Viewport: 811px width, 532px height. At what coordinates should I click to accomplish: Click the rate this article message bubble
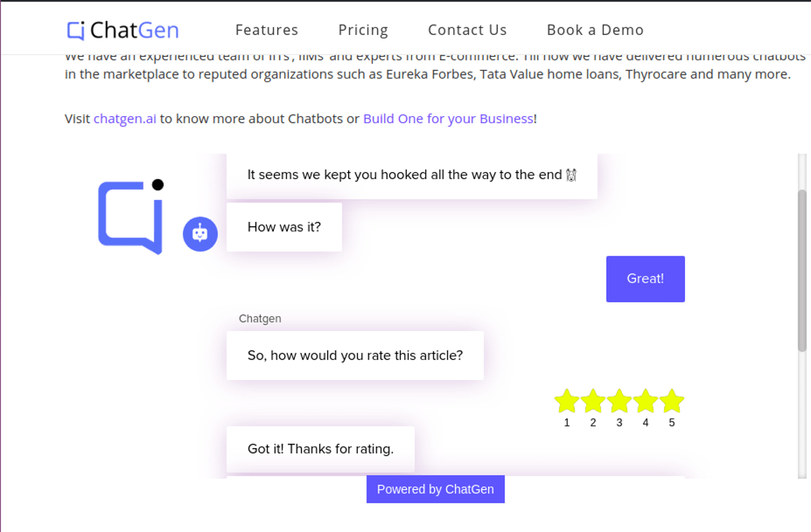point(355,356)
